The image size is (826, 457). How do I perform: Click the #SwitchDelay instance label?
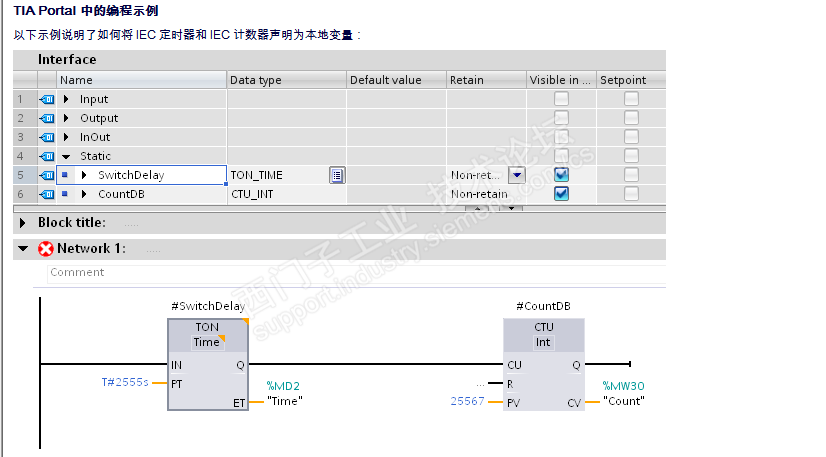pos(208,306)
